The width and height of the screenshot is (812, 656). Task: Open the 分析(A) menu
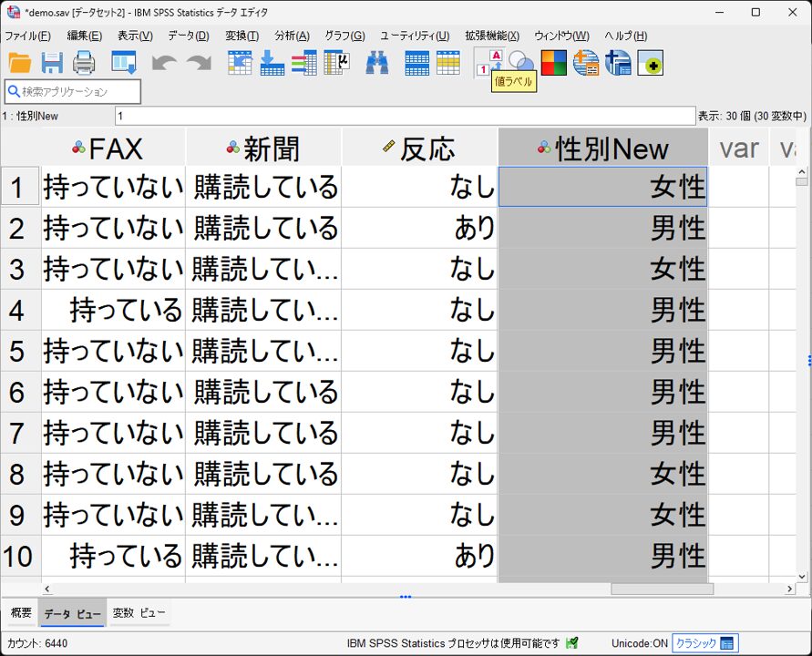tap(292, 36)
